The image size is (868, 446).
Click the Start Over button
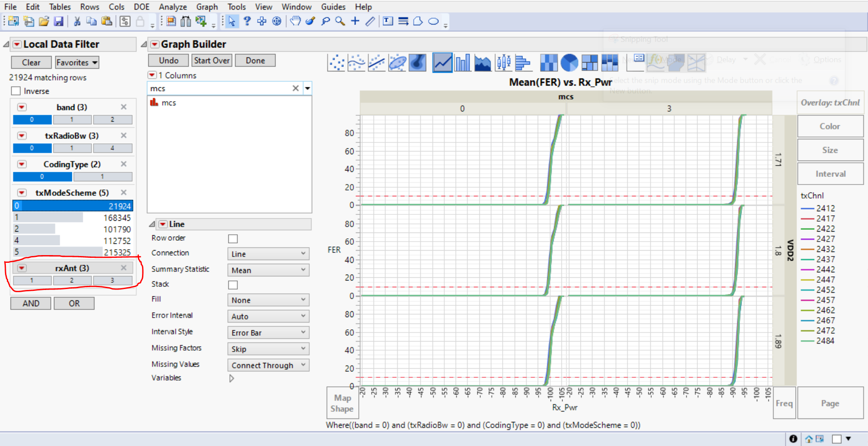pos(212,61)
